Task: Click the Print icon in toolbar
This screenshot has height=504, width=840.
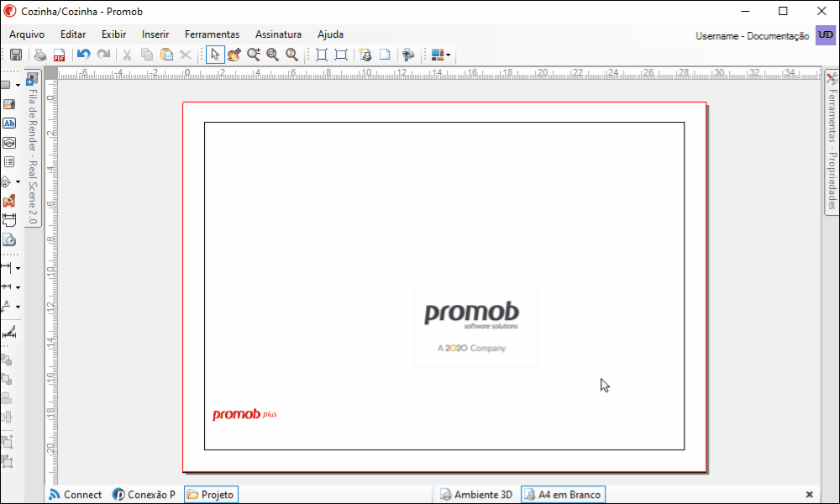Action: point(40,55)
